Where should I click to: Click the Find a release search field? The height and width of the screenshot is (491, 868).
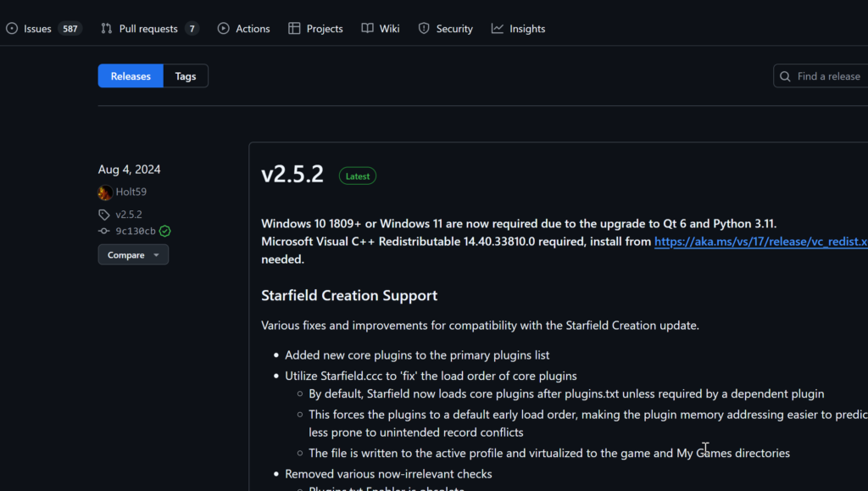click(x=827, y=76)
